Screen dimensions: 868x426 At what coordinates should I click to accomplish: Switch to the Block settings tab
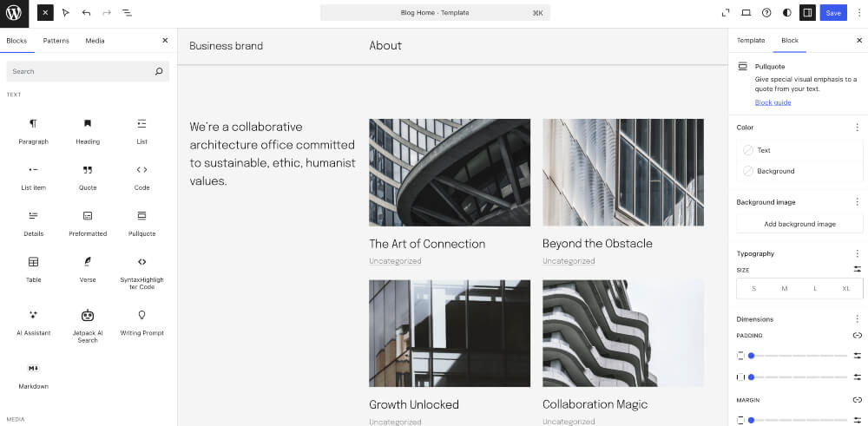789,41
